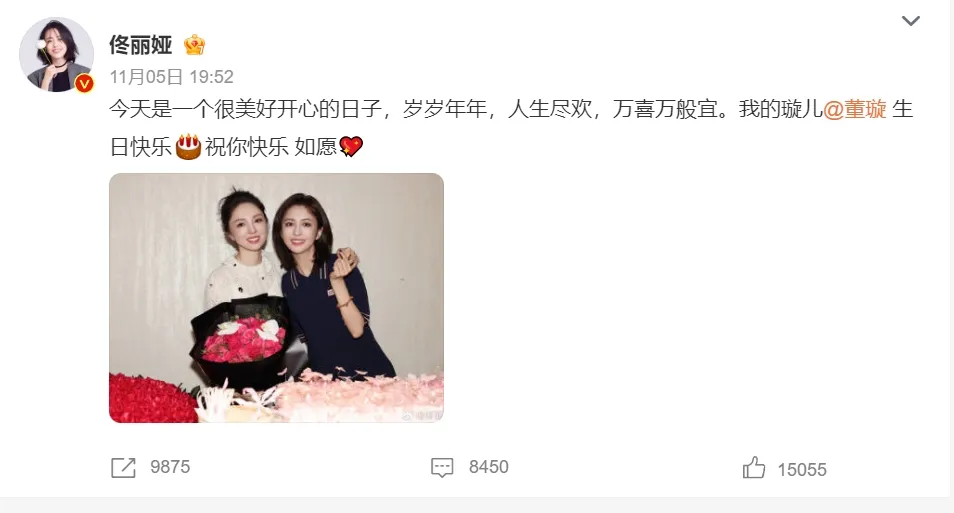Open comments via the speech bubble icon
This screenshot has height=513, width=954.
point(442,467)
